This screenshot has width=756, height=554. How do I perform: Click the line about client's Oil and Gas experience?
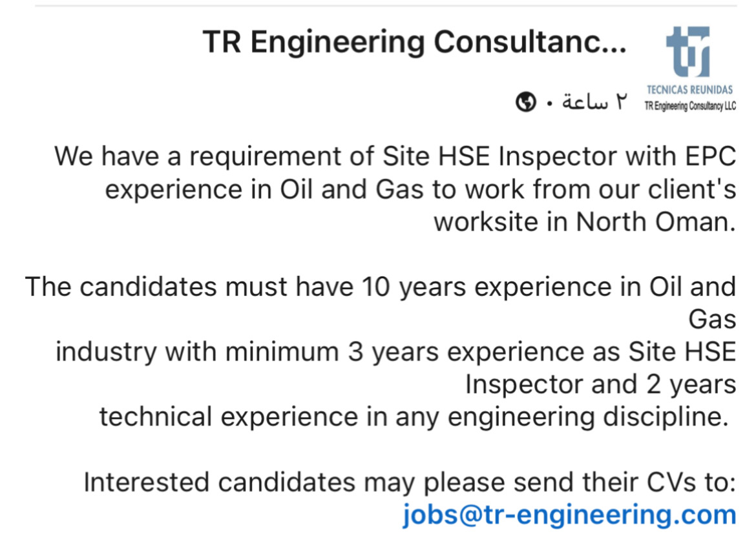(x=421, y=189)
